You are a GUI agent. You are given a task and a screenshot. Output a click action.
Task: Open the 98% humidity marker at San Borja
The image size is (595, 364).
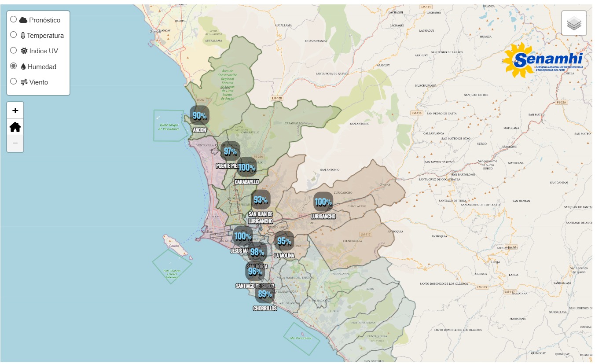coord(257,252)
